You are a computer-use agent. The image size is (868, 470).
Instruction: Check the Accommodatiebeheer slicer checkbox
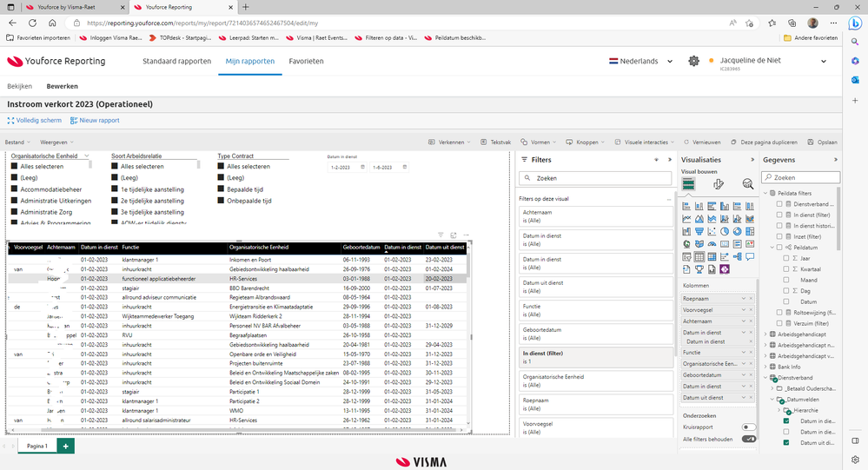(x=15, y=189)
